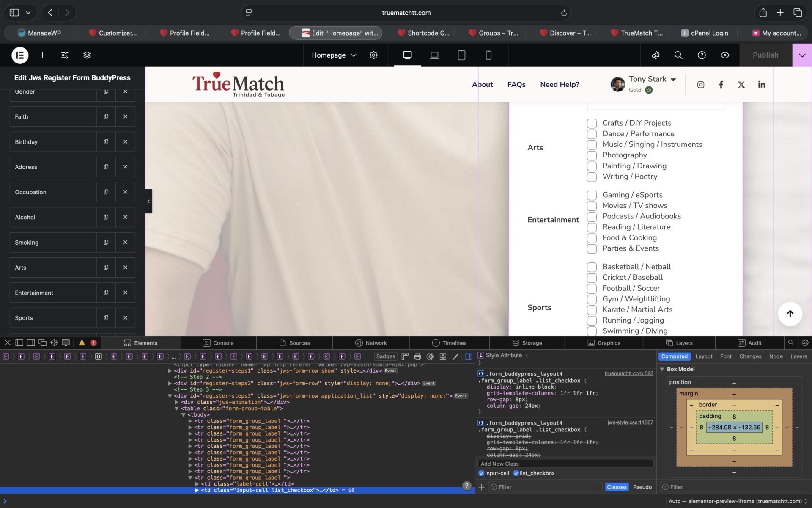Duplicate the Occupation field item
The image size is (812, 508).
click(106, 192)
